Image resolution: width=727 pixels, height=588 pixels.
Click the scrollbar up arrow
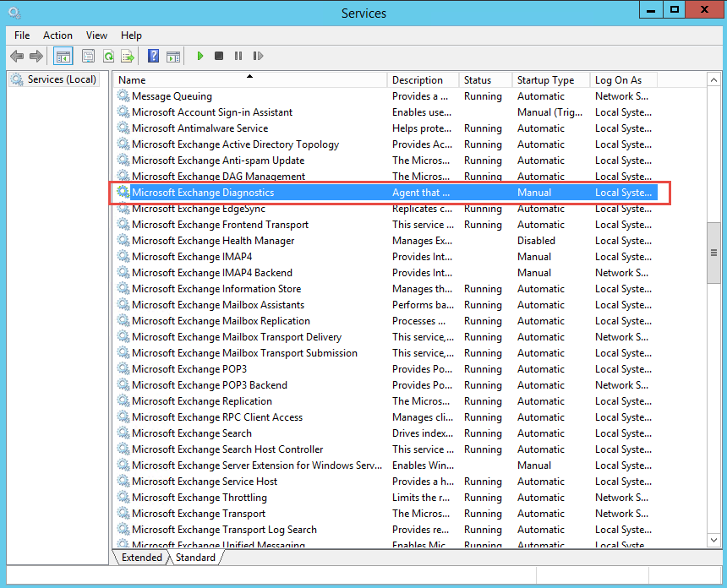point(713,79)
